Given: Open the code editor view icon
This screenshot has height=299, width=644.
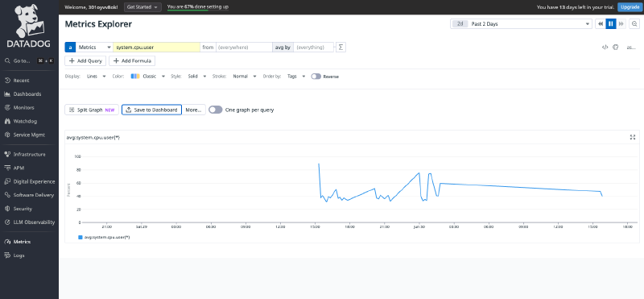Looking at the screenshot, I should click(605, 48).
